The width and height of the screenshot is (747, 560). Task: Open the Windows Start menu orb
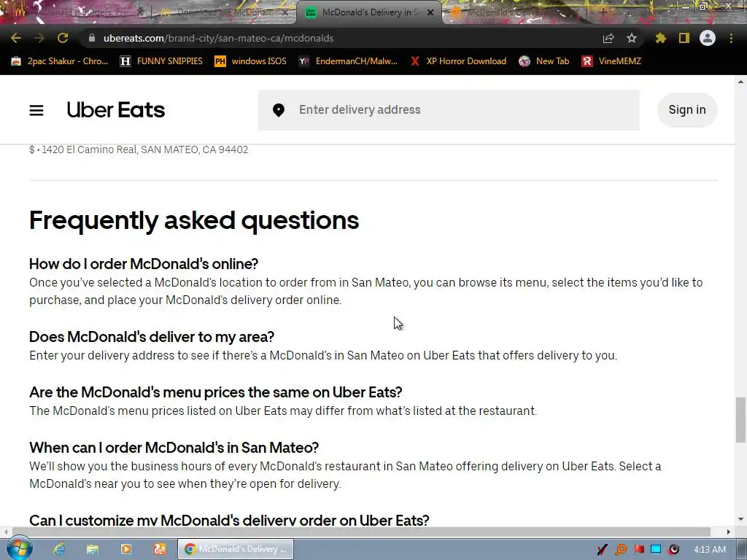(19, 549)
